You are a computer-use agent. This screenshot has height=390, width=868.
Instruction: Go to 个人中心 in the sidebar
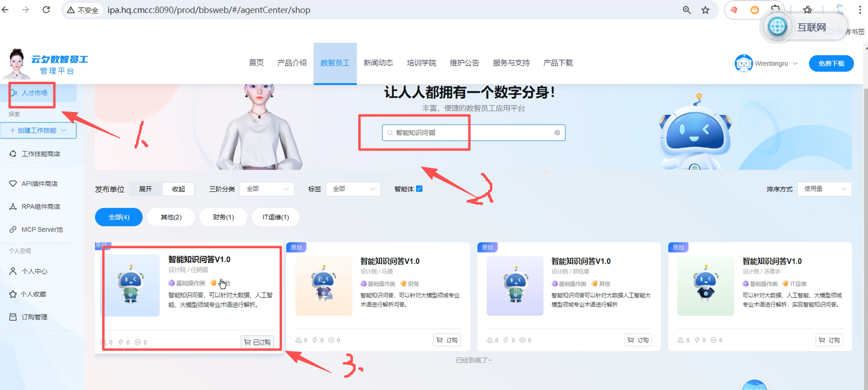point(34,271)
